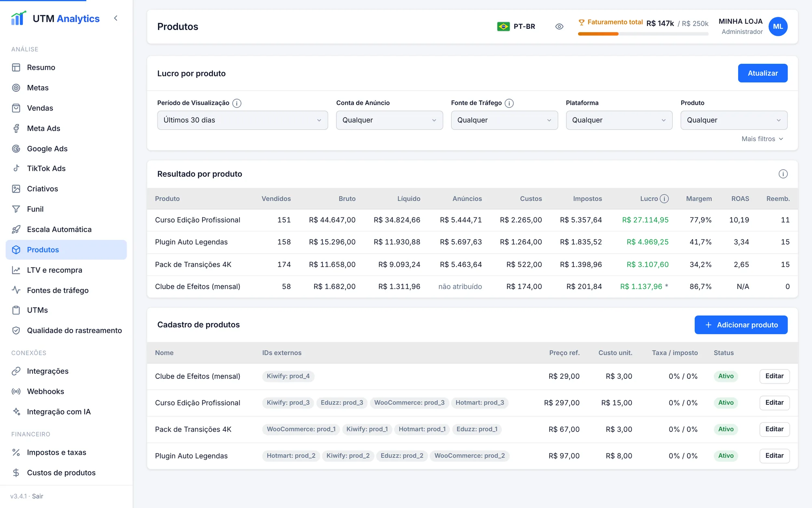
Task: Open the Produto filter dropdown
Action: pos(734,120)
